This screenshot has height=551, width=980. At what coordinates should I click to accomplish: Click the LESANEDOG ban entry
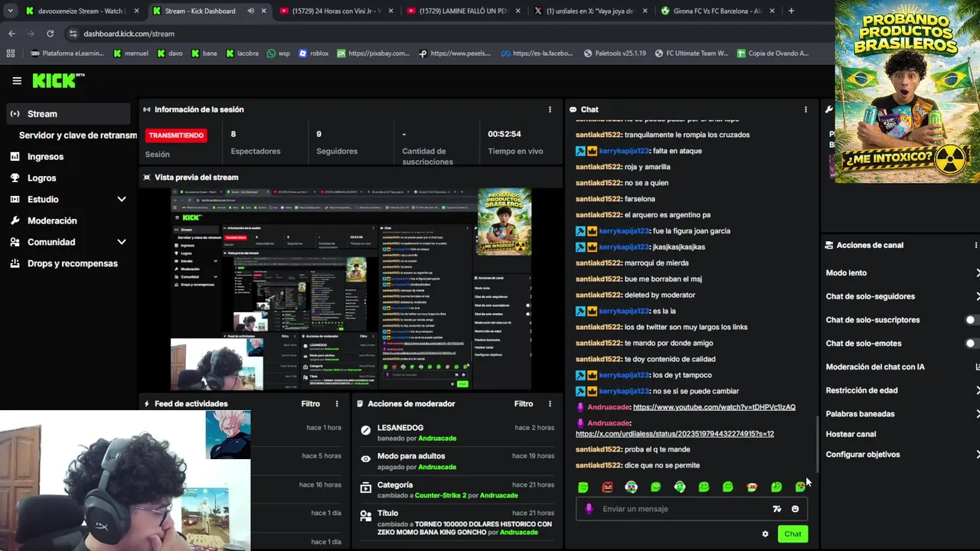(x=458, y=433)
